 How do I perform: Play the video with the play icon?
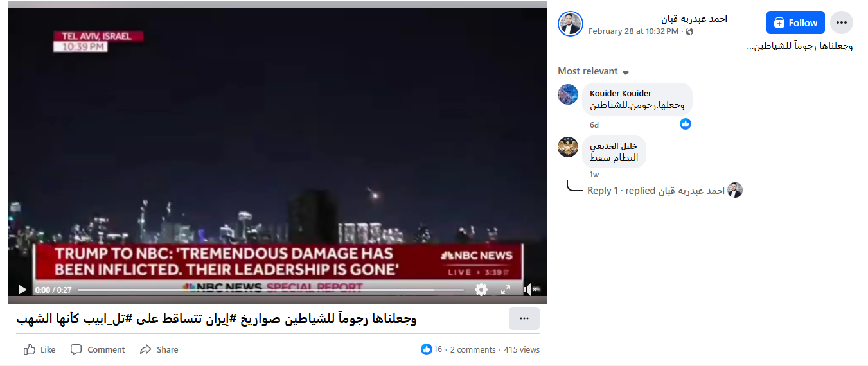click(22, 290)
